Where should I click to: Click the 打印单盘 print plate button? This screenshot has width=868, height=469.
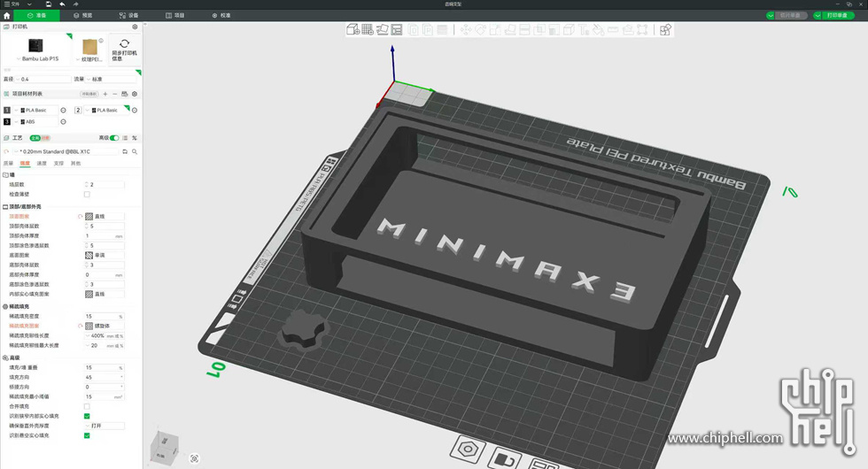[837, 16]
